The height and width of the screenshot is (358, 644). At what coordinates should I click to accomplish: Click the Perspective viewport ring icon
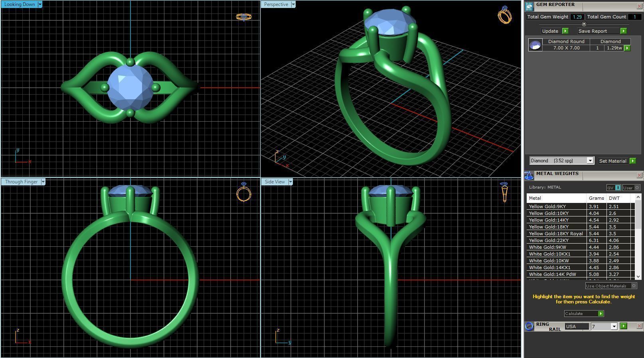tap(505, 15)
